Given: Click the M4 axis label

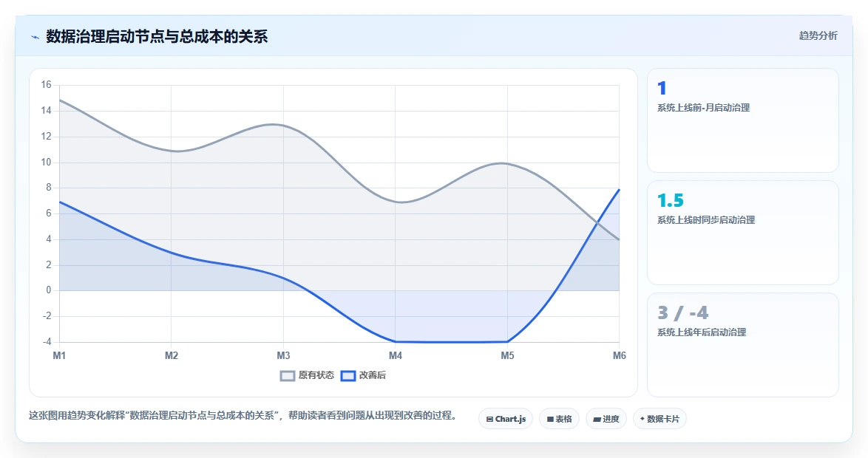Looking at the screenshot, I should click(396, 355).
